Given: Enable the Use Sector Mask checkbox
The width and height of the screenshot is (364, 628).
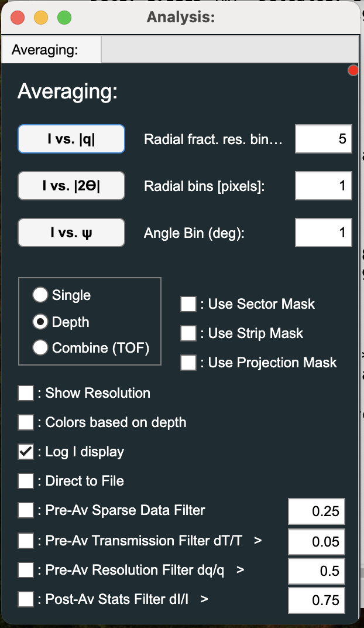Looking at the screenshot, I should (x=188, y=304).
